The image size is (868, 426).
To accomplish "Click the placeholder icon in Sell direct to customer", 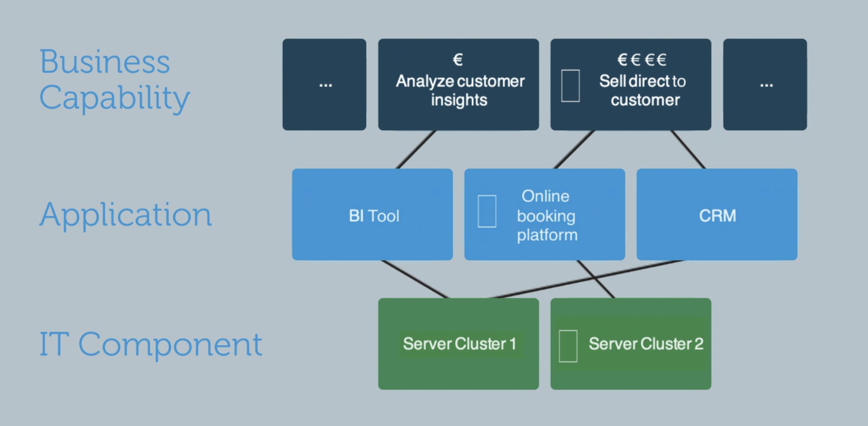I will tap(570, 85).
